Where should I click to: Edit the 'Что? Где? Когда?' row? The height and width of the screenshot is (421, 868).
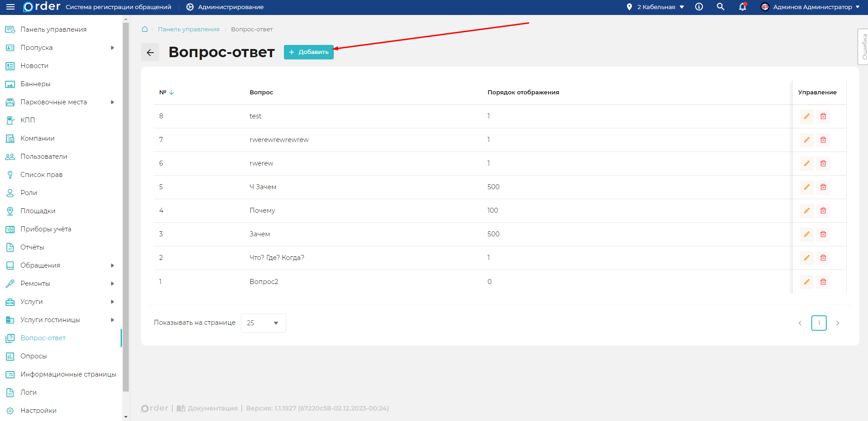806,258
